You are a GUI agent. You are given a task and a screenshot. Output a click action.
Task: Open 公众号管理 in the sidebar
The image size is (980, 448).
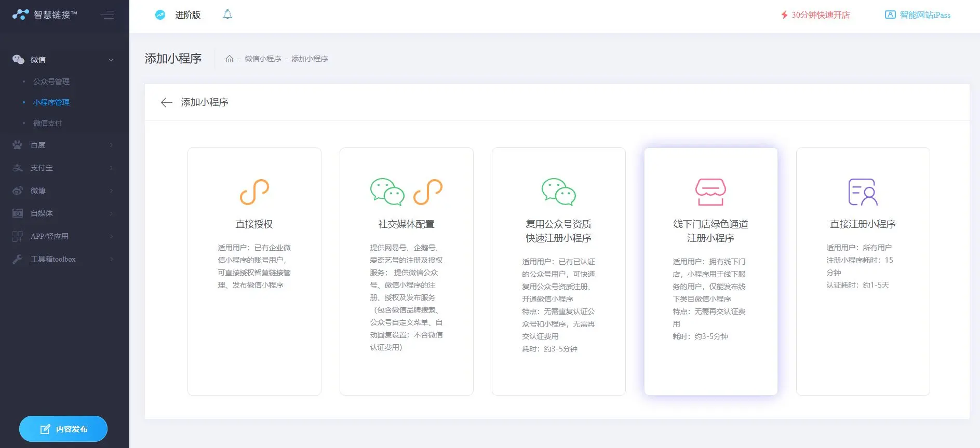[x=51, y=82]
